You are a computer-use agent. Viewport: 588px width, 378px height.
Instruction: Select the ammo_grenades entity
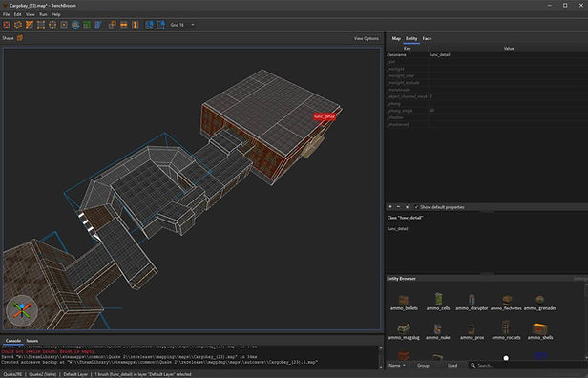pyautogui.click(x=540, y=303)
